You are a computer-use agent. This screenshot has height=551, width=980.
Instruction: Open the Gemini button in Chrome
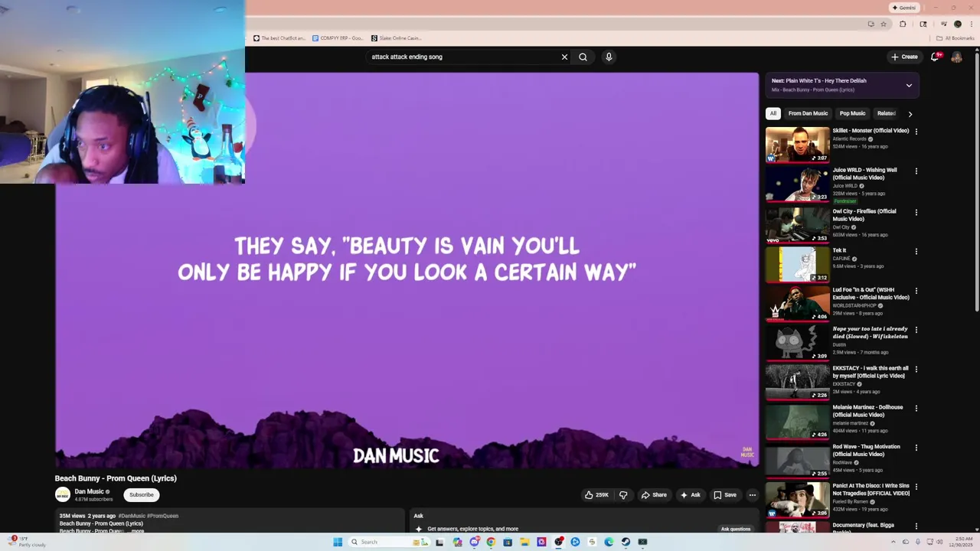pos(903,8)
